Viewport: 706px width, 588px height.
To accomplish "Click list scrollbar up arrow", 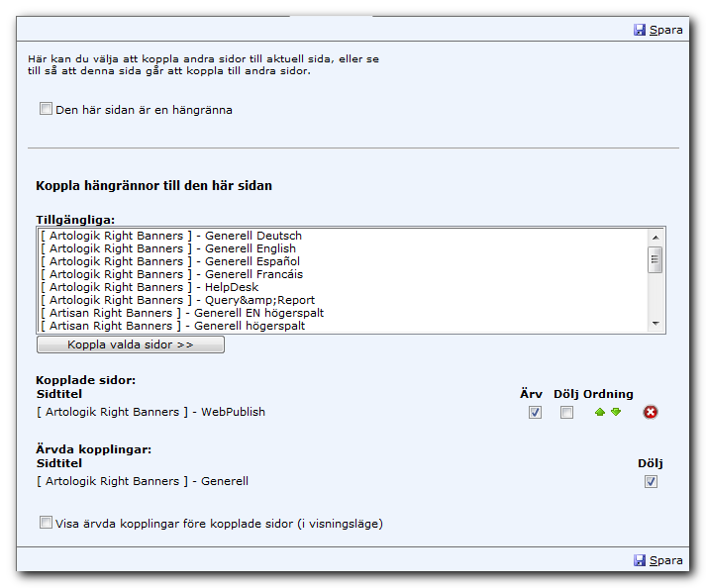I will pyautogui.click(x=656, y=237).
